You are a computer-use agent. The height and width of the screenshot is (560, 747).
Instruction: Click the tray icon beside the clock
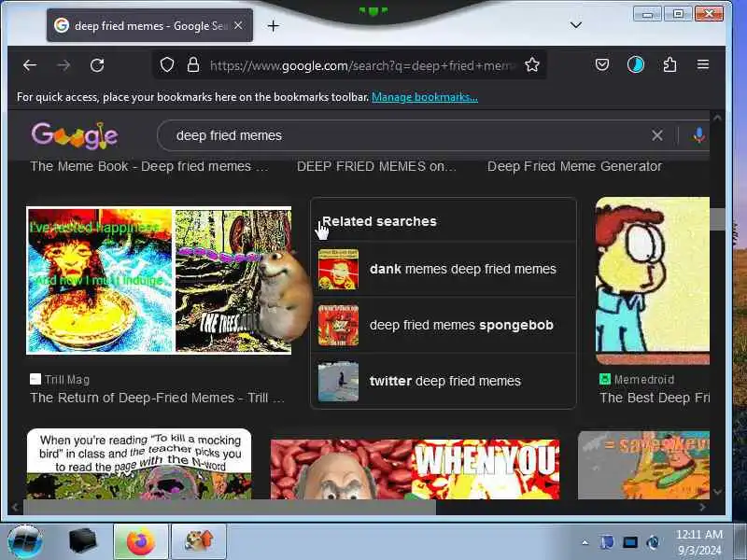(x=653, y=542)
